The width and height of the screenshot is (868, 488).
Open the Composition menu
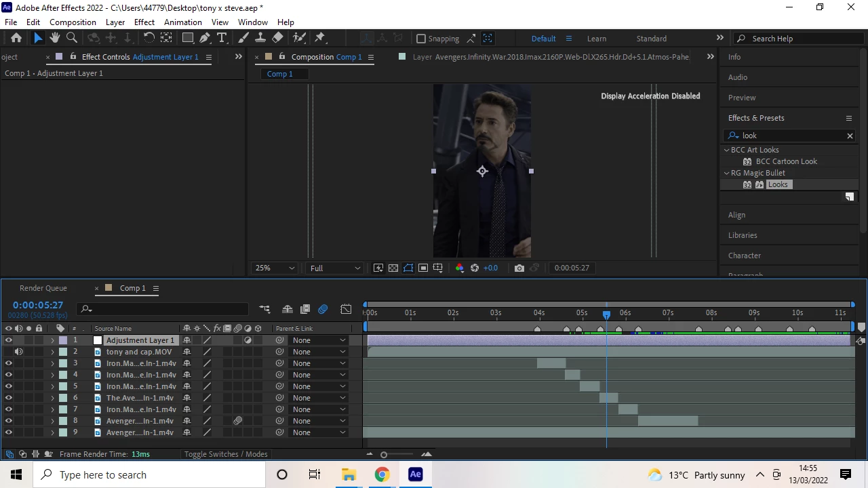coord(73,22)
